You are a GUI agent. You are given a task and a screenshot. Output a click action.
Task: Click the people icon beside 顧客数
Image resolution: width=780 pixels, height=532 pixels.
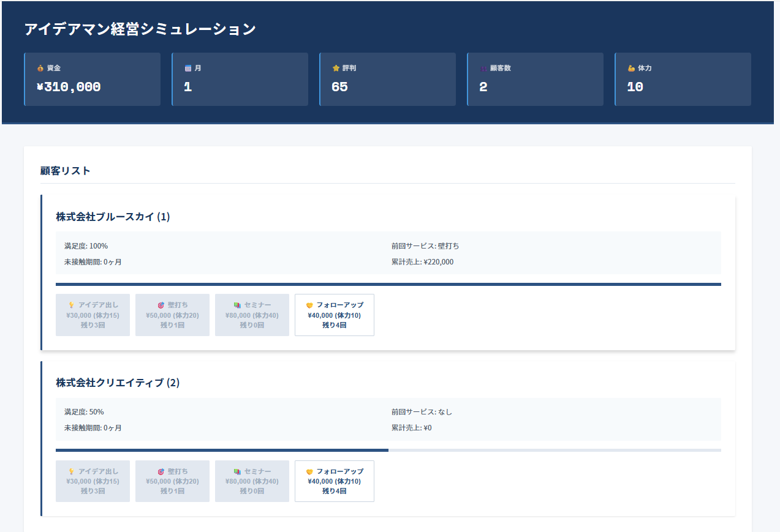(483, 68)
